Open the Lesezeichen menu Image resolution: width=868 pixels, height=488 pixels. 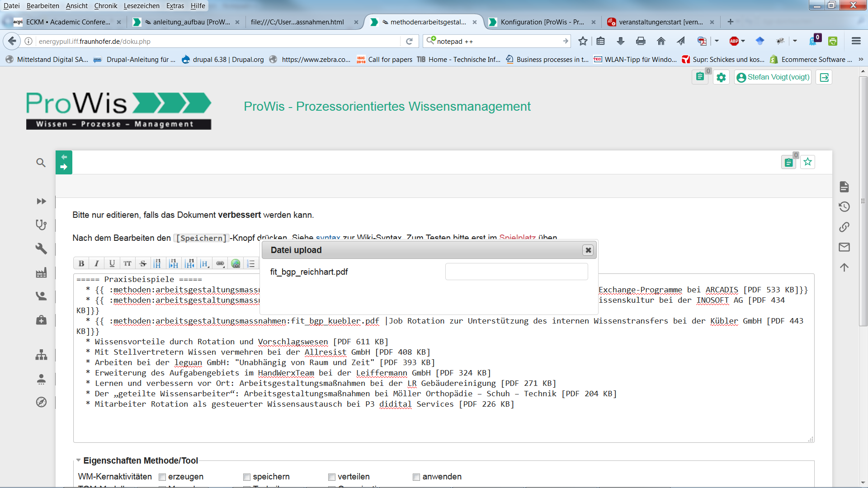click(x=142, y=5)
